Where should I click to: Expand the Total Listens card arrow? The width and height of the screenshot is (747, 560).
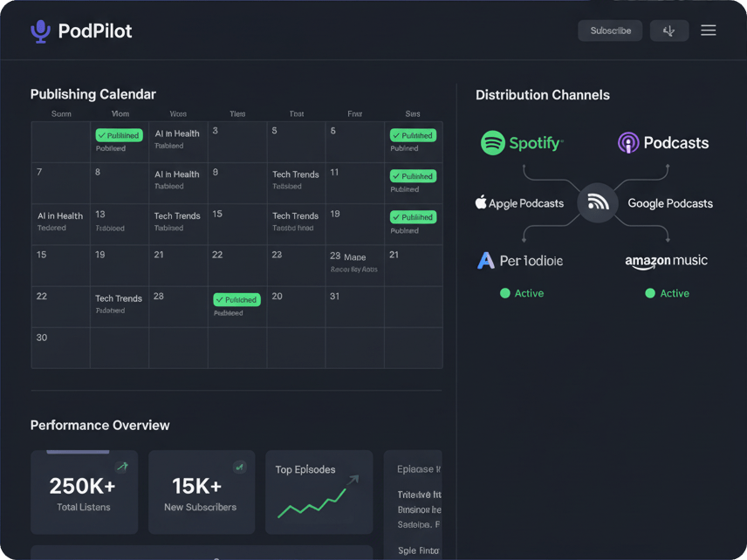point(122,468)
